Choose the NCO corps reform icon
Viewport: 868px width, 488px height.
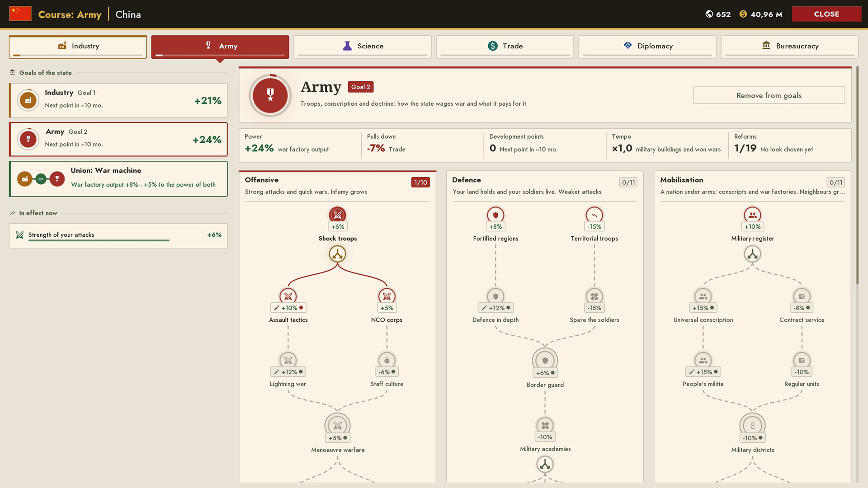387,296
